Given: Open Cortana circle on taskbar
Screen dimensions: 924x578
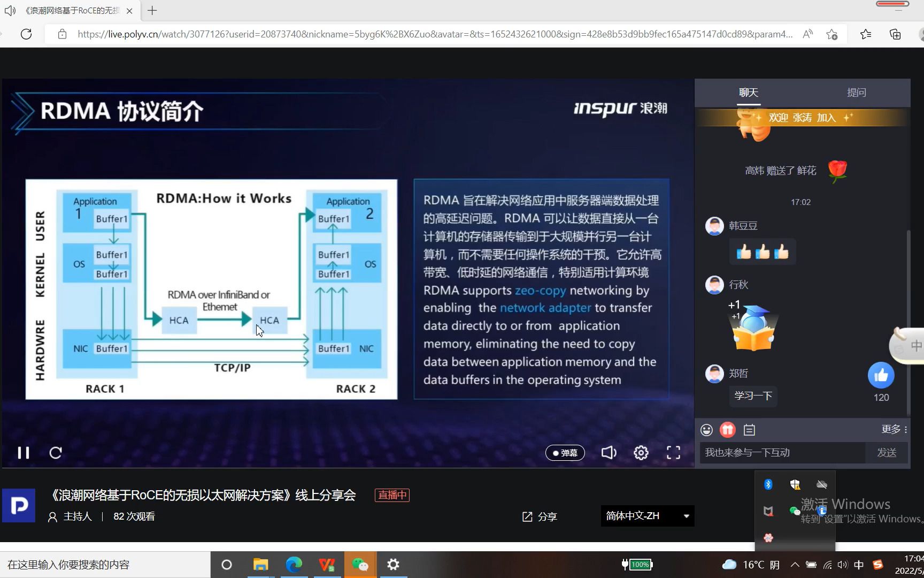Looking at the screenshot, I should [227, 565].
